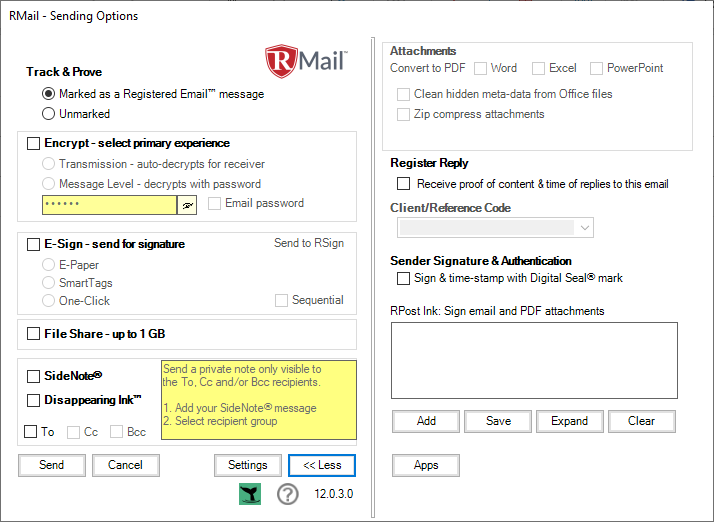Toggle the SideNote checkbox
Image resolution: width=714 pixels, height=522 pixels.
click(34, 376)
